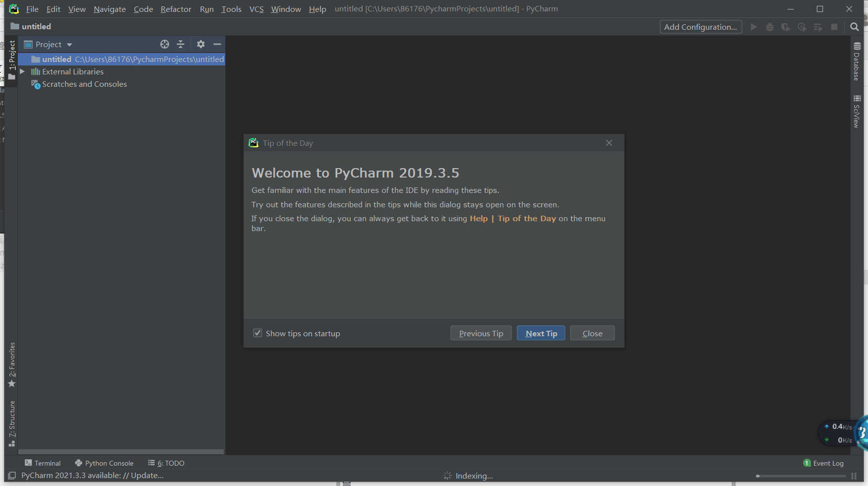Screen dimensions: 868x486
Task: Click the Locate/Scroll from Source target icon
Action: (165, 44)
